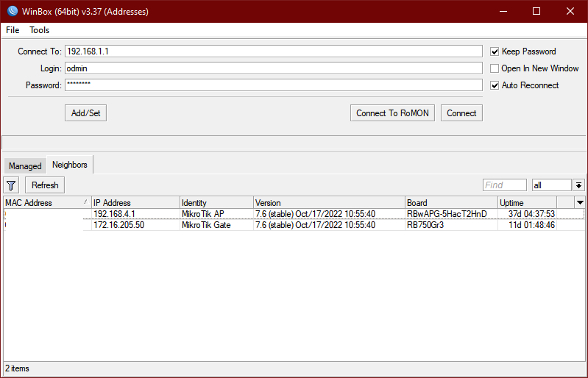Click the dropdown arrow button beside 'all' field
Viewport: 588px width, 378px height.
tap(579, 185)
